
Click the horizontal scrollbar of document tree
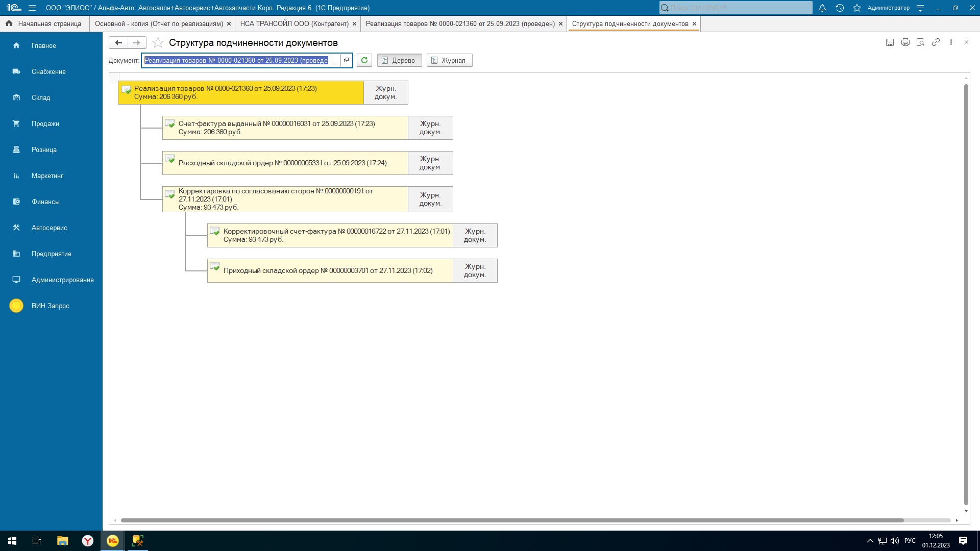point(512,520)
